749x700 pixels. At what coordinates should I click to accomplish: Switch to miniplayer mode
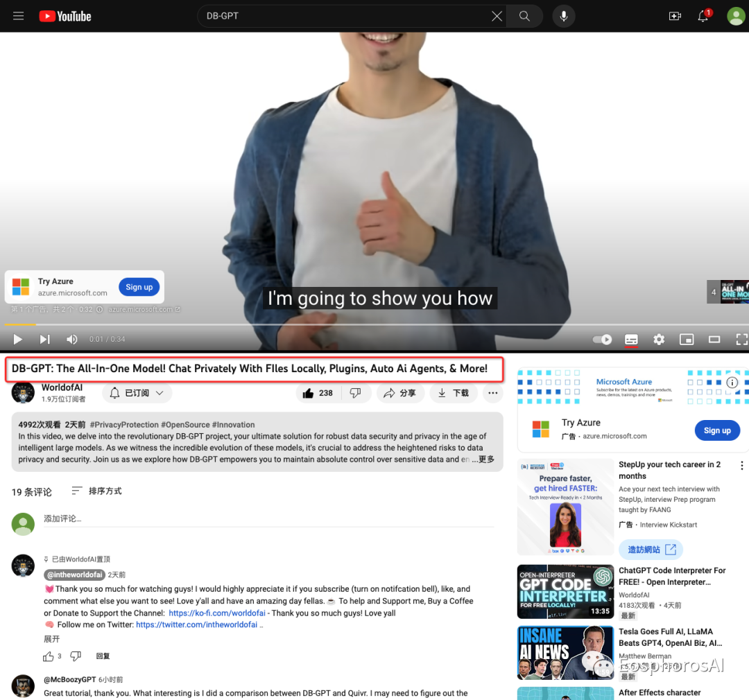pyautogui.click(x=687, y=339)
